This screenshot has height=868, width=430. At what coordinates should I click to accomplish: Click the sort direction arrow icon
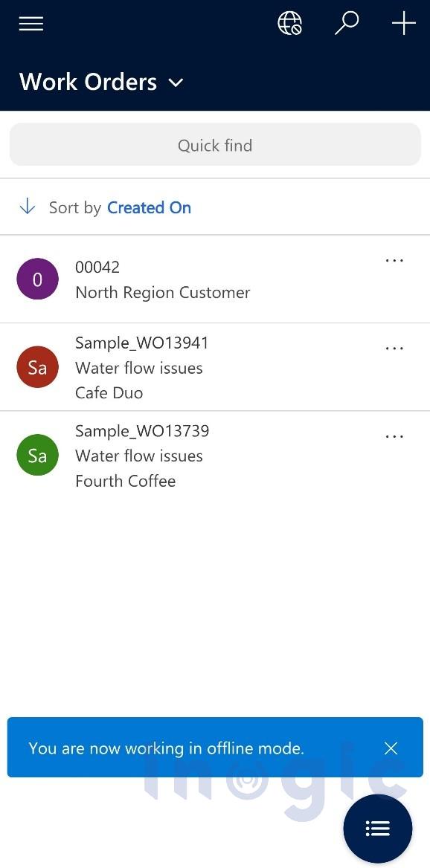pos(27,207)
